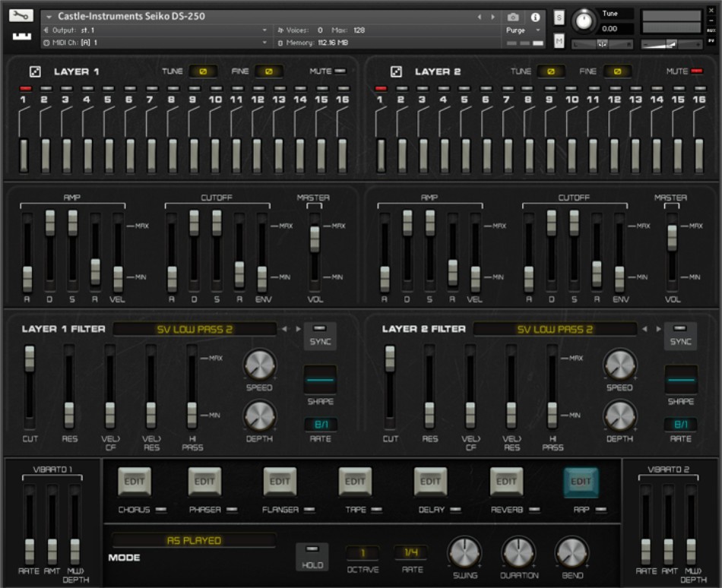Viewport: 722px width, 588px height.
Task: Click Edit button above Phaser
Action: [x=204, y=481]
